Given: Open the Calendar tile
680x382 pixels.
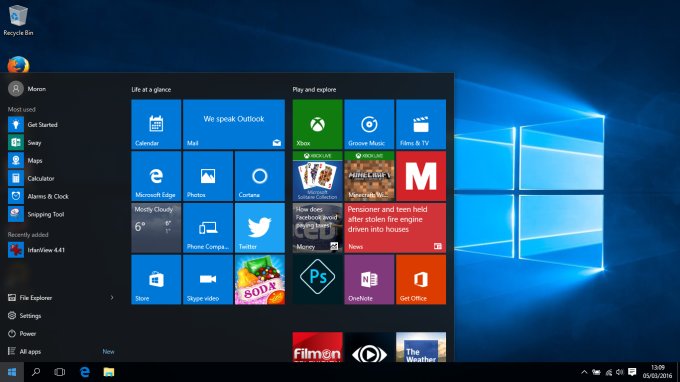Looking at the screenshot, I should click(156, 124).
